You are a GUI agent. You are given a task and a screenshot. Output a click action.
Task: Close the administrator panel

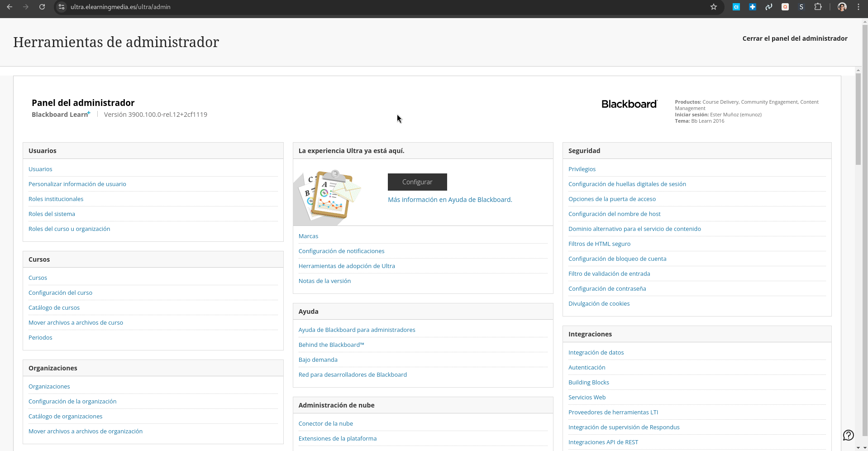point(795,38)
